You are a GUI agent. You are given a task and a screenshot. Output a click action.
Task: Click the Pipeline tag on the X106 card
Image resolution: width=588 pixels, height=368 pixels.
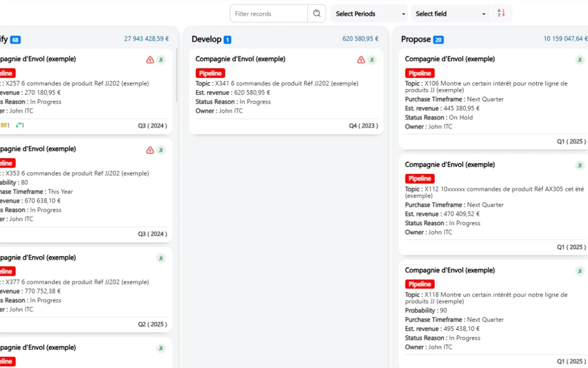pyautogui.click(x=420, y=73)
